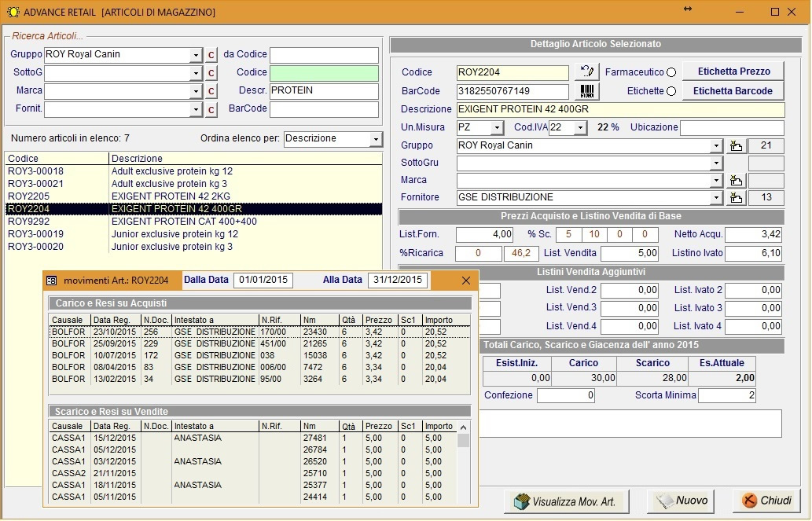Select CASSA1 row dated 15/12/2015
Screen dimensions: 812x521
point(253,438)
